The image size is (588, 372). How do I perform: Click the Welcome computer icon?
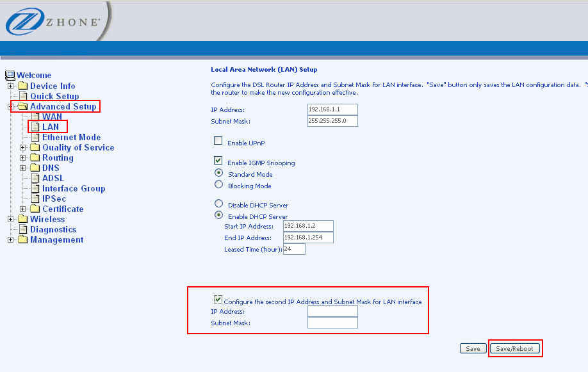10,76
